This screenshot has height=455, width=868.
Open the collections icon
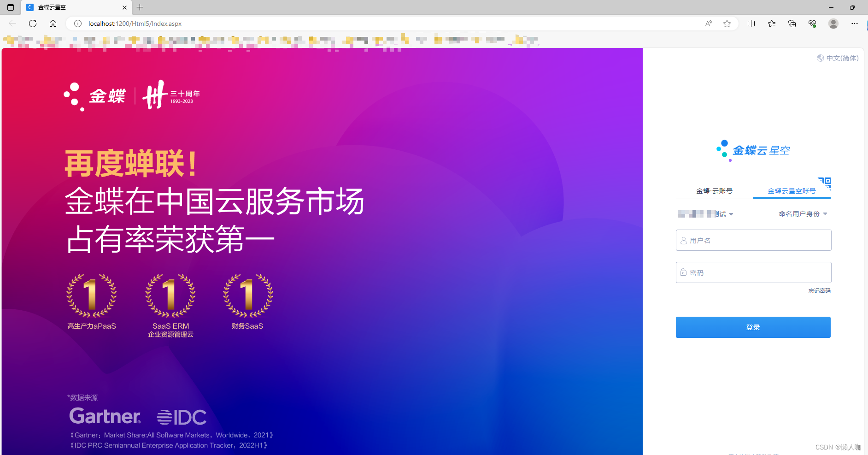click(792, 24)
